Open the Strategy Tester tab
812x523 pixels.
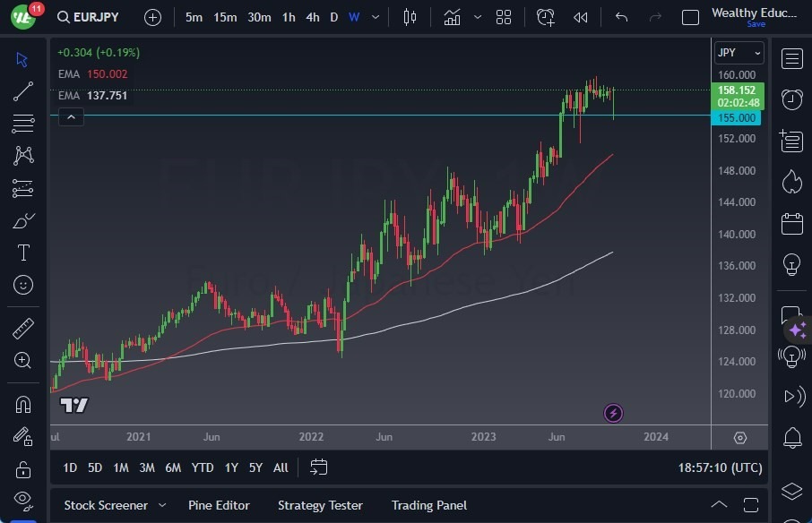pyautogui.click(x=320, y=504)
